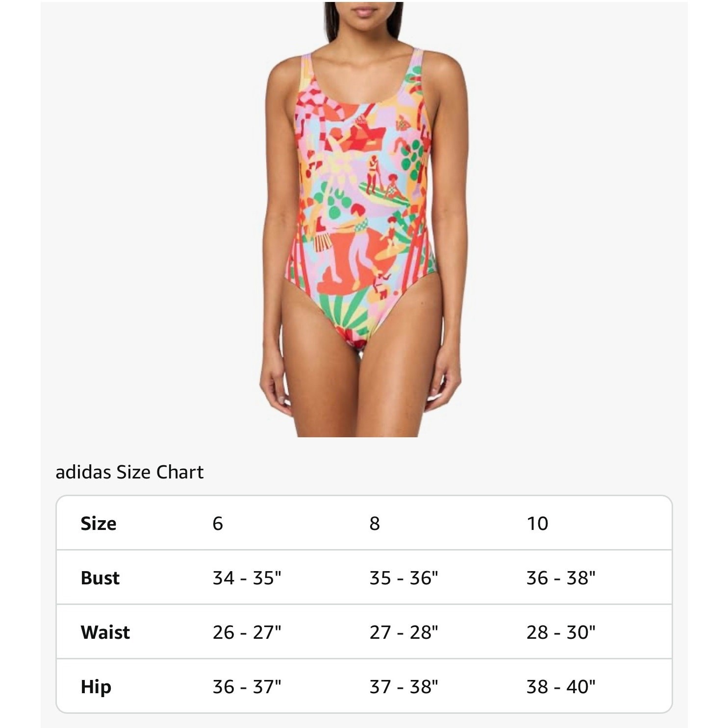Select the Hip row label
Image resolution: width=728 pixels, height=728 pixels.
point(96,687)
